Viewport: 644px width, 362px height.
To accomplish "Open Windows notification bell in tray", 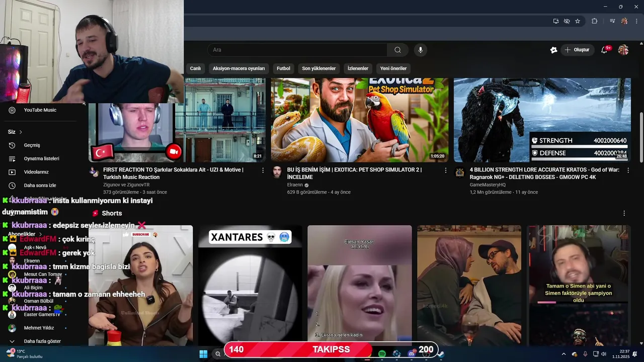I will coord(635,354).
